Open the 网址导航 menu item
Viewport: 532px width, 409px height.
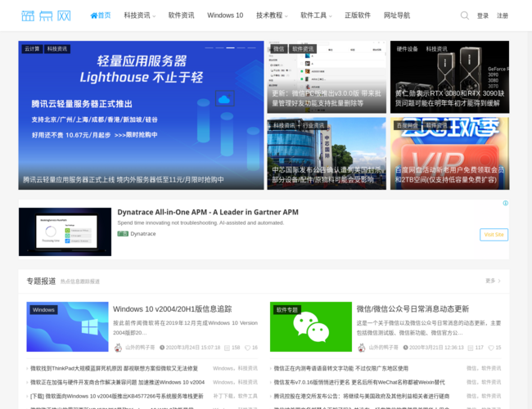397,16
